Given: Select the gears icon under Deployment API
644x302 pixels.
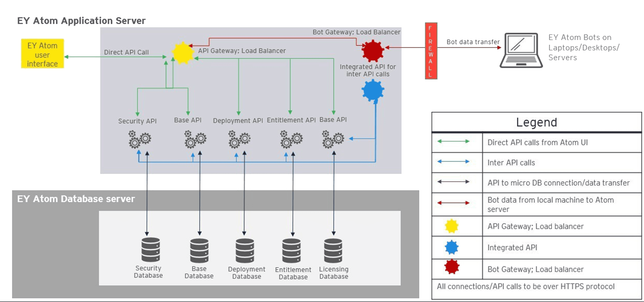Looking at the screenshot, I should coord(239,139).
